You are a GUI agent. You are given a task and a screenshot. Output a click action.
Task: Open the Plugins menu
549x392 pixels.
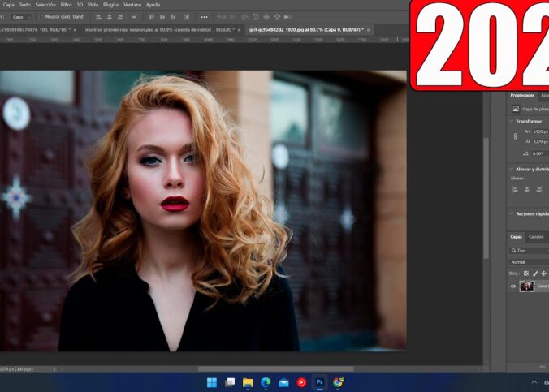click(x=110, y=5)
